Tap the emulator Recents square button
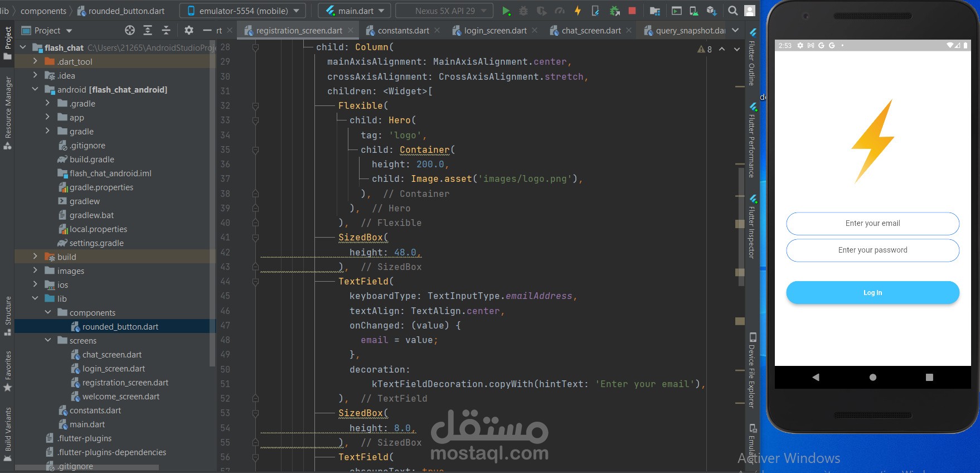 (x=929, y=377)
